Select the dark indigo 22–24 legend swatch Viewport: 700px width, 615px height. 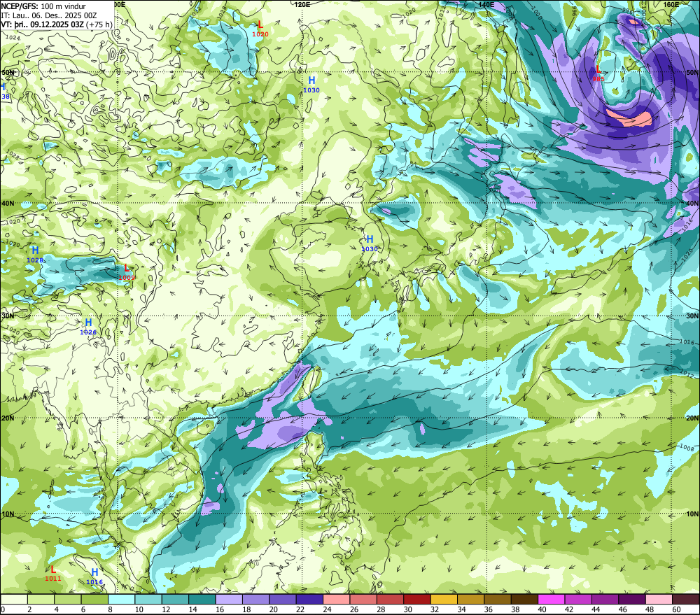309,600
